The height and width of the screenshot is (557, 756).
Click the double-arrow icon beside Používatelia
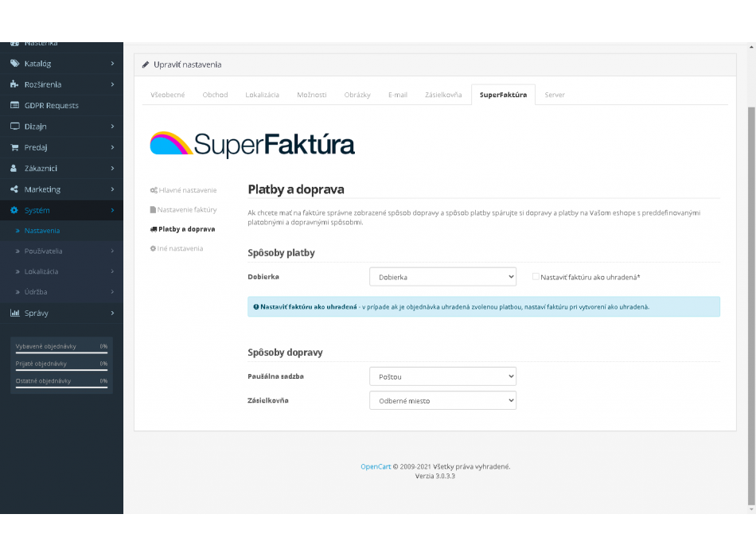pyautogui.click(x=18, y=251)
